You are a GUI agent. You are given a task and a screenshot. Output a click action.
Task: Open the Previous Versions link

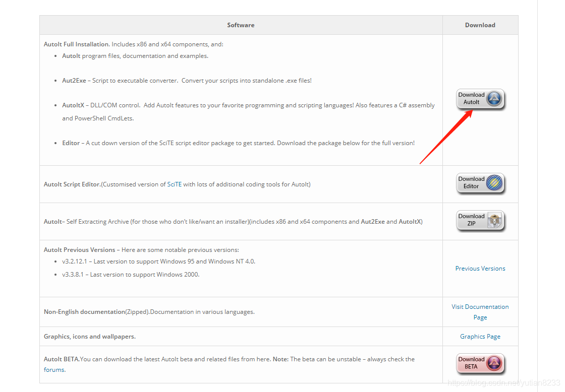pyautogui.click(x=480, y=269)
